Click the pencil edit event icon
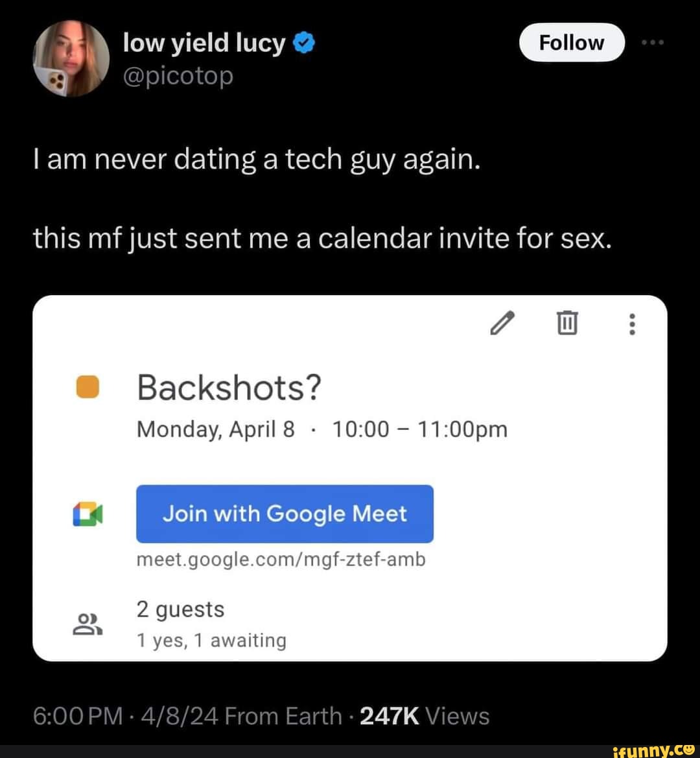Image resolution: width=700 pixels, height=758 pixels. pos(504,323)
